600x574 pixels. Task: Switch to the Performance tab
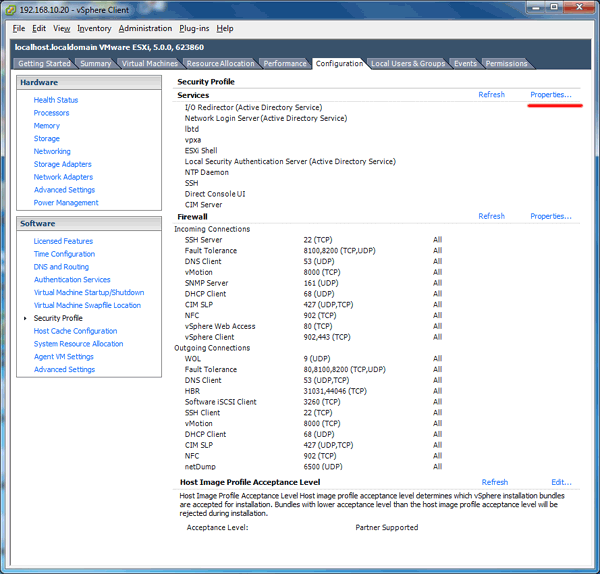click(x=285, y=64)
